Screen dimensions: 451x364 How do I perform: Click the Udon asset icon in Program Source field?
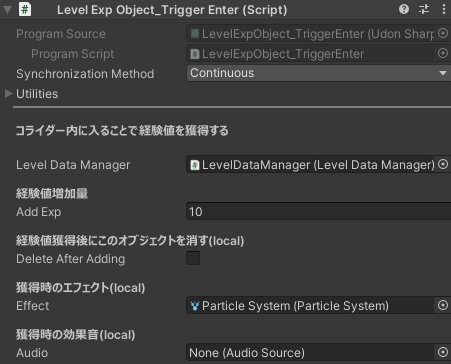click(195, 34)
